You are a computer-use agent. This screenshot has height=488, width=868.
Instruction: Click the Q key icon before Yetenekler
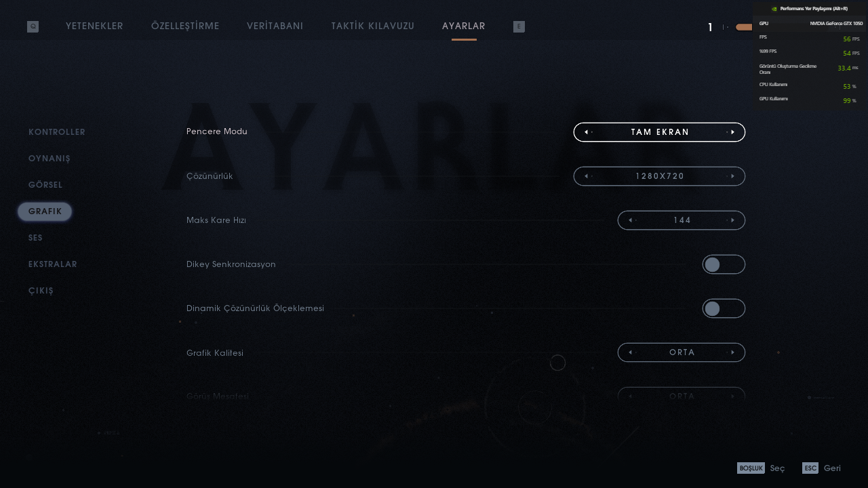[33, 26]
